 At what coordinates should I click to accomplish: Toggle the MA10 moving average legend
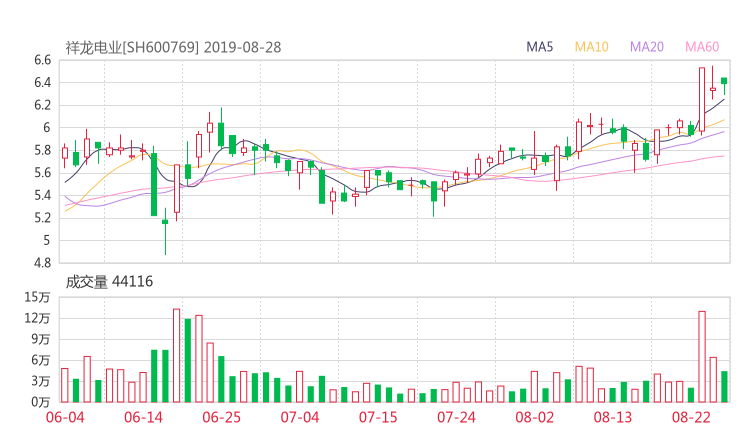click(591, 46)
